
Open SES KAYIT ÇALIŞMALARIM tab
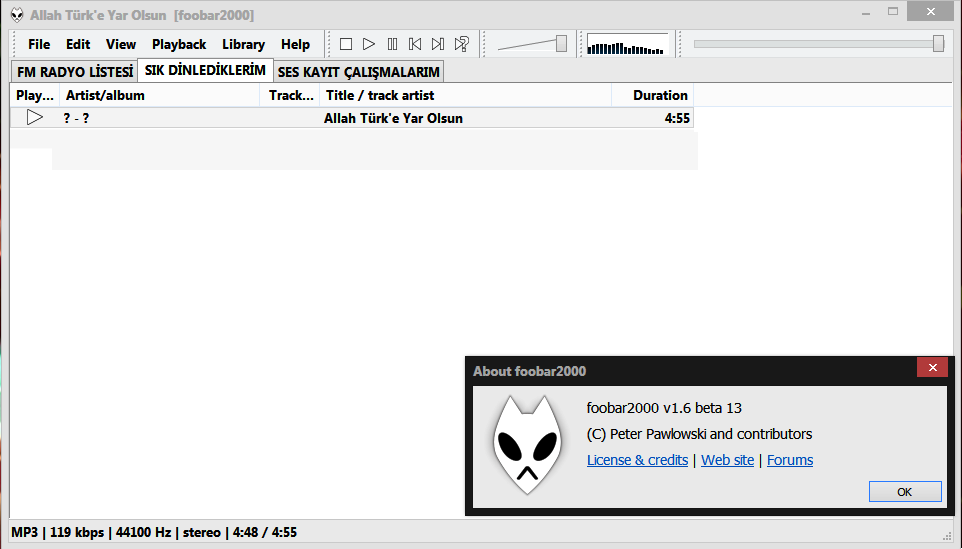click(358, 72)
